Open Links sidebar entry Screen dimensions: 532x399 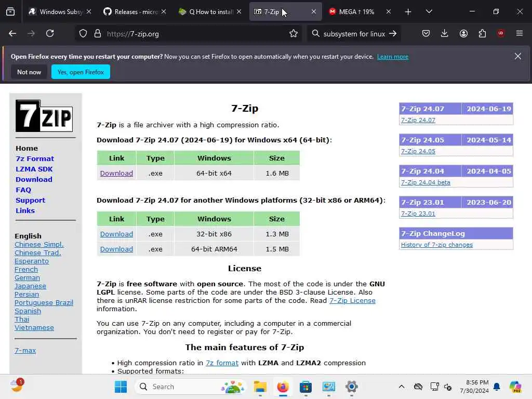(25, 211)
